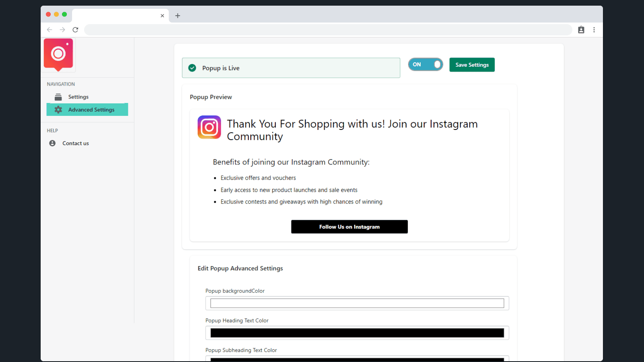
Task: Select the Settings menu entry under Navigation
Action: [x=78, y=97]
